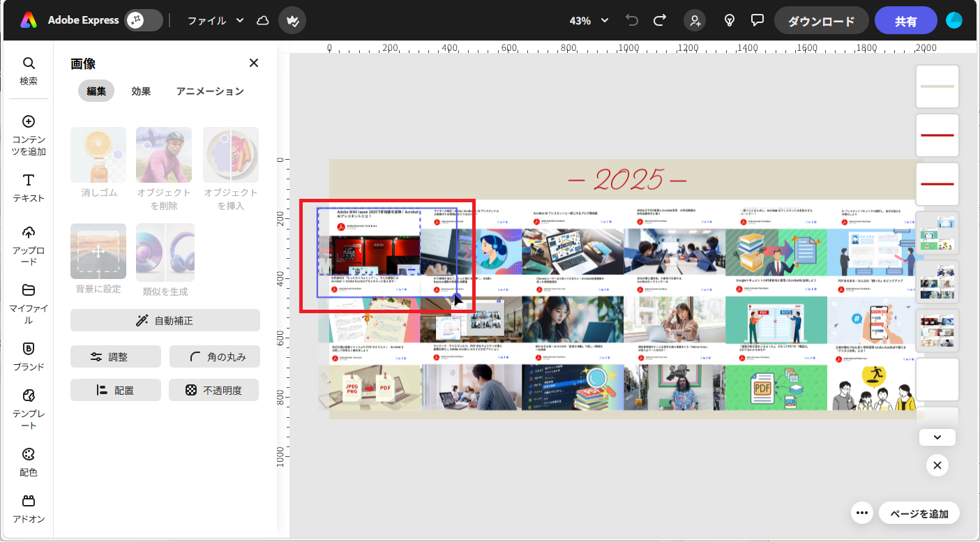Click the add collaborator icon near zoom control
Viewport: 980px width, 542px height.
(x=695, y=20)
